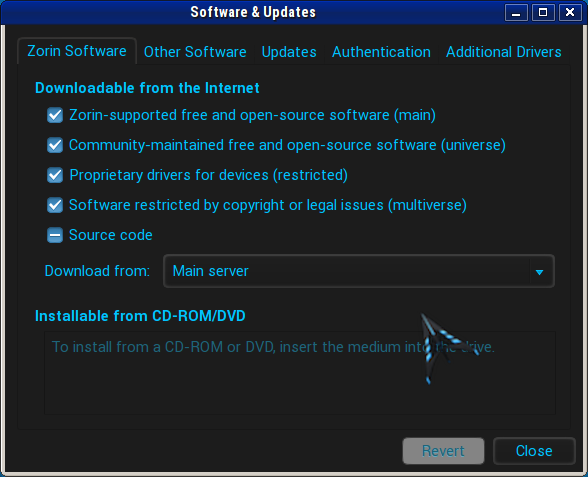This screenshot has height=477, width=588.
Task: Switch to Other Software tab
Action: tap(195, 52)
